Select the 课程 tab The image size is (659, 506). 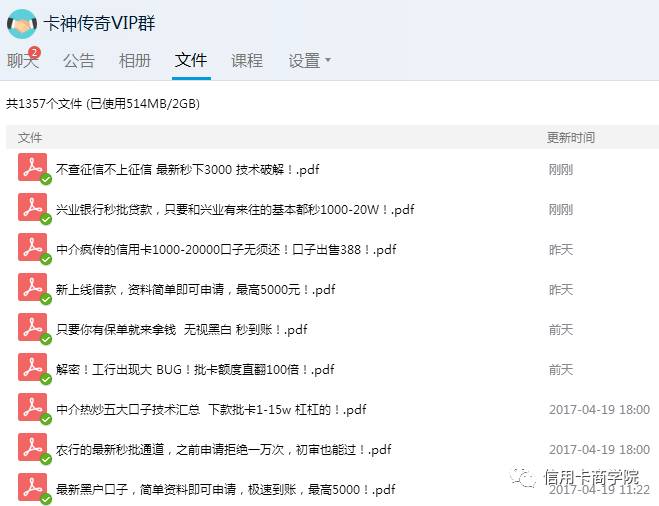[247, 61]
